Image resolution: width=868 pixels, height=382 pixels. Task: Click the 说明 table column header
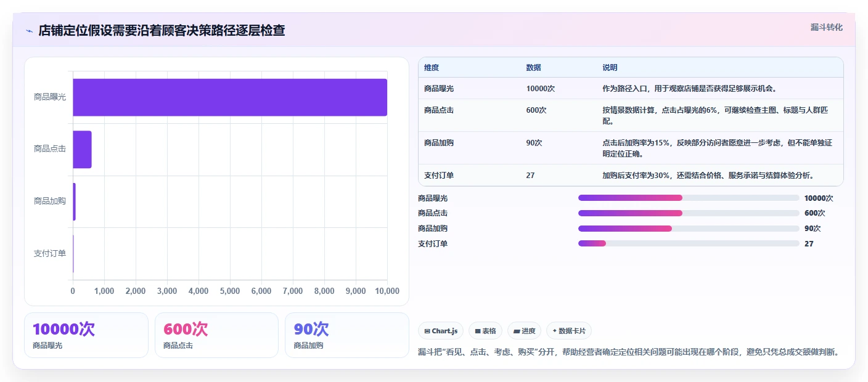coord(610,68)
